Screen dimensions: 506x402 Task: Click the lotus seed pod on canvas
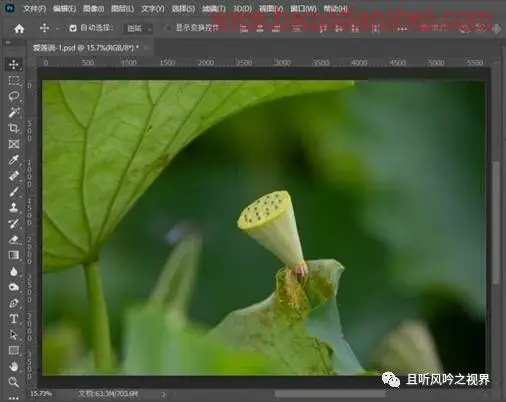tap(272, 228)
